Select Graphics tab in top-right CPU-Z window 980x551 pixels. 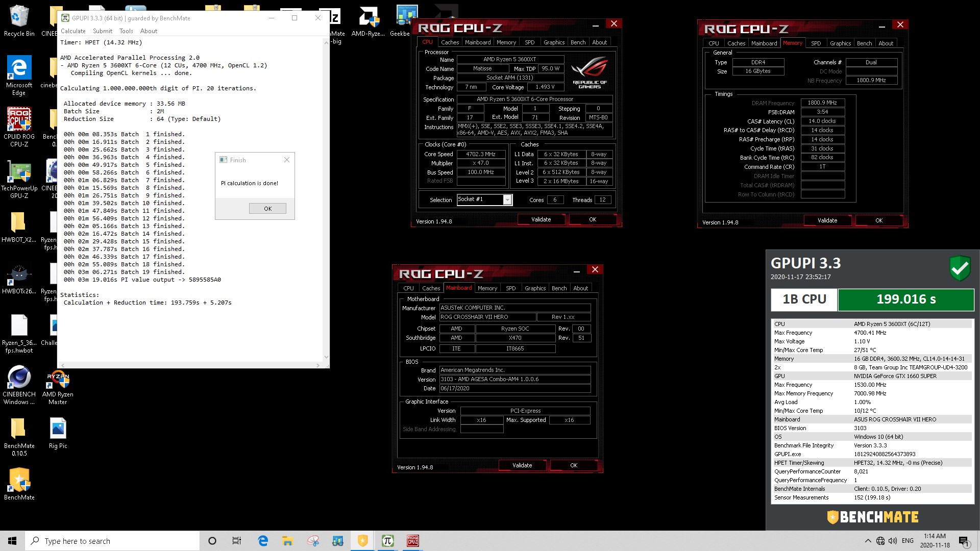pos(840,43)
